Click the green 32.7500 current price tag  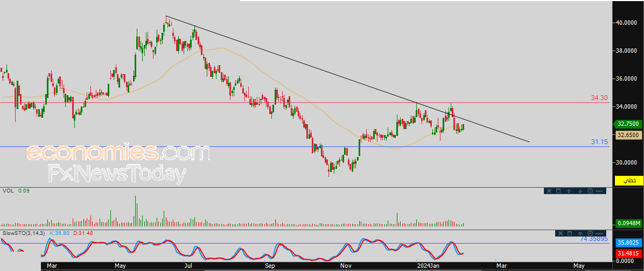pyautogui.click(x=628, y=124)
